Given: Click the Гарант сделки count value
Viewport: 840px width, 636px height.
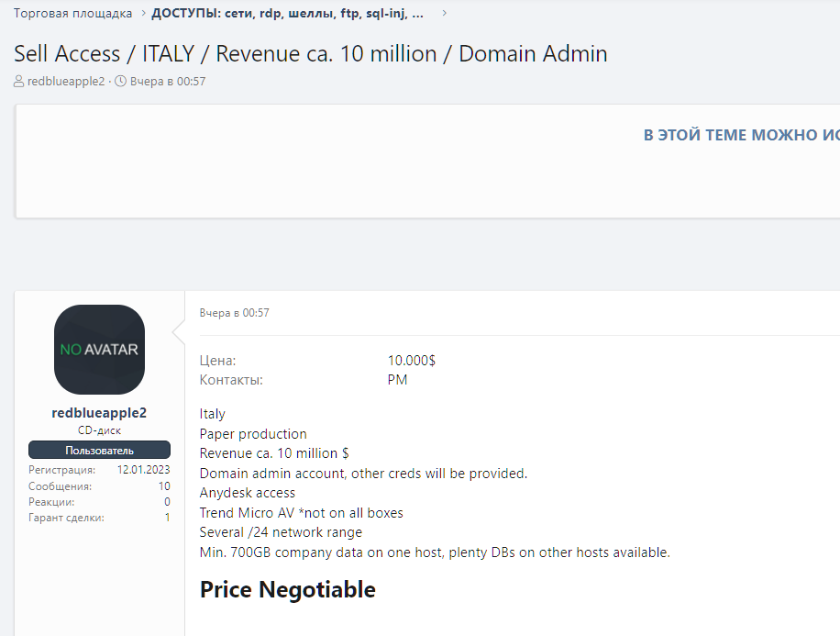Looking at the screenshot, I should click(167, 518).
